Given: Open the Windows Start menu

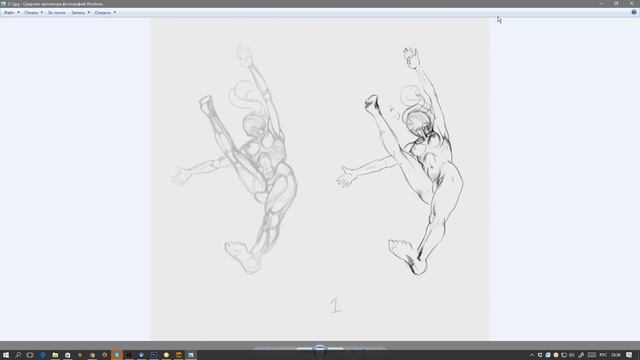Looking at the screenshot, I should pyautogui.click(x=6, y=355).
